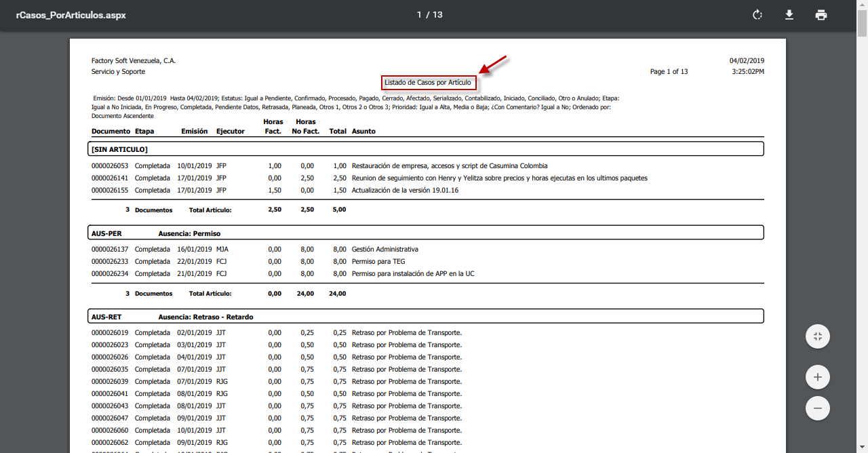Click the 'Permiso para TEG' subject text

378,262
